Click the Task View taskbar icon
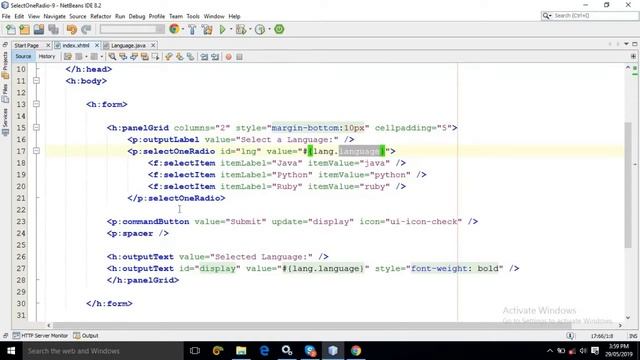 [x=195, y=351]
